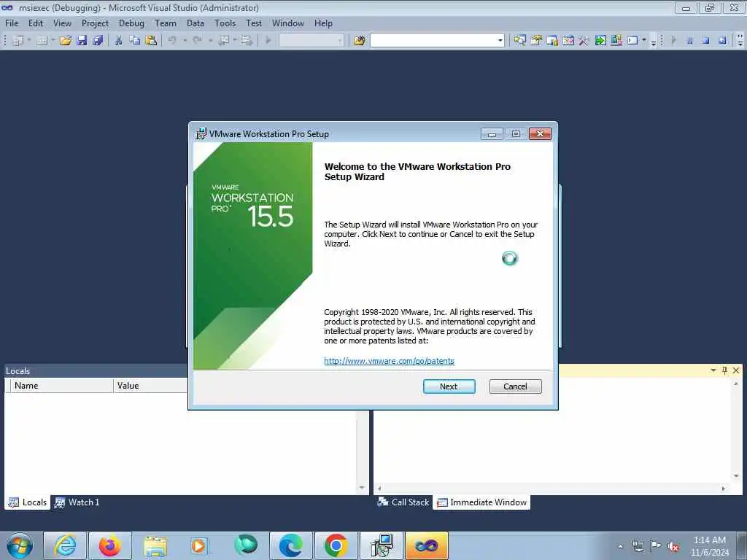Close the Immediate Window panel
Viewport: 747px width, 560px height.
(x=736, y=370)
